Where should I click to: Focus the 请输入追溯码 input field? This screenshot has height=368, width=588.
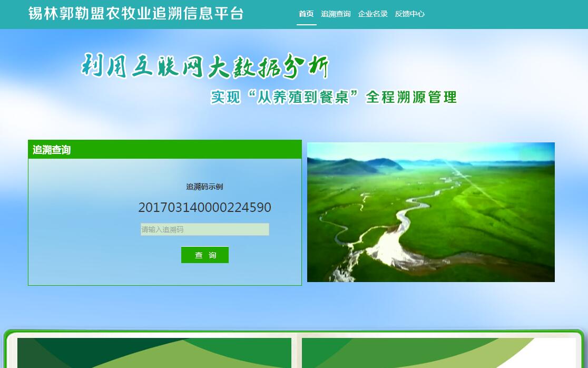[204, 229]
